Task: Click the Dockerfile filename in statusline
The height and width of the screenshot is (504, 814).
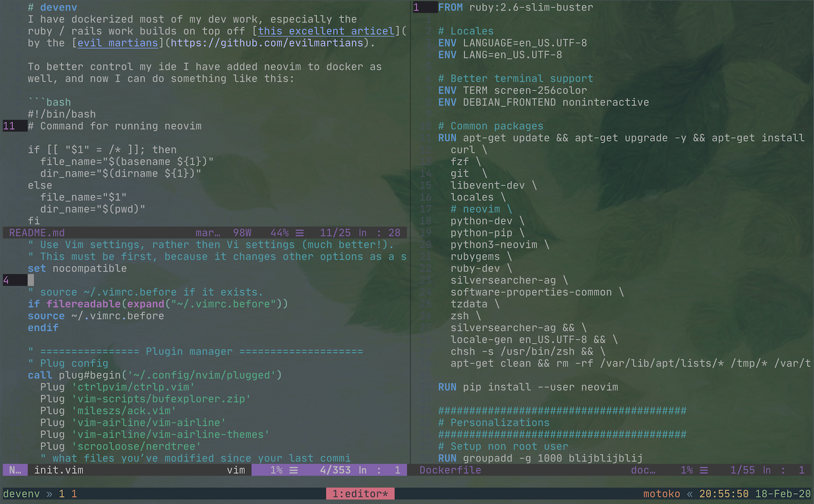Action: [x=451, y=470]
